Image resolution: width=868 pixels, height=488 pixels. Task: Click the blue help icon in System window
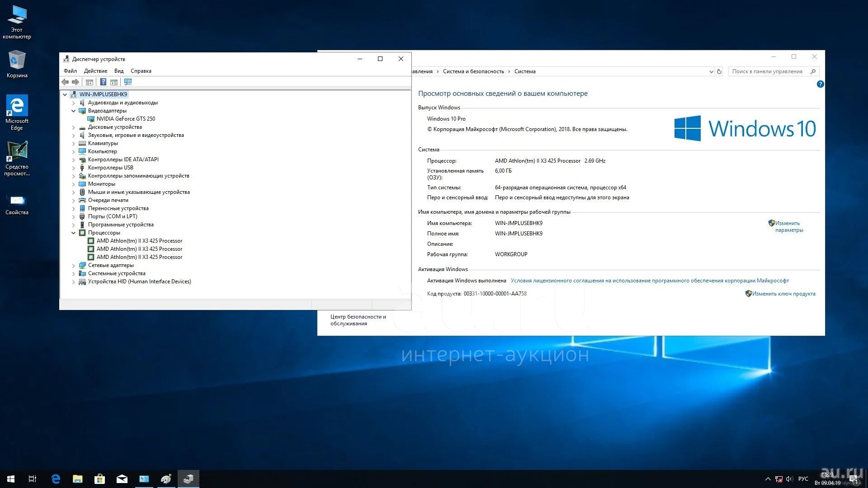(x=821, y=84)
